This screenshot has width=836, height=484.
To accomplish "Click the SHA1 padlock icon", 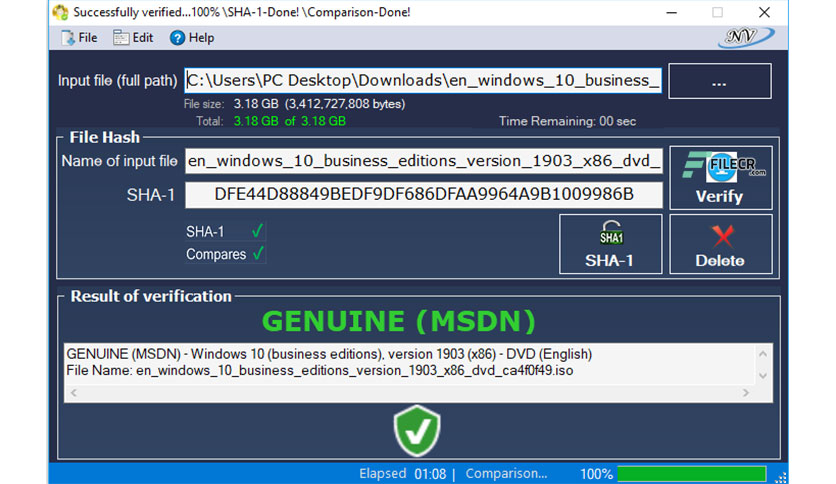I will point(611,233).
